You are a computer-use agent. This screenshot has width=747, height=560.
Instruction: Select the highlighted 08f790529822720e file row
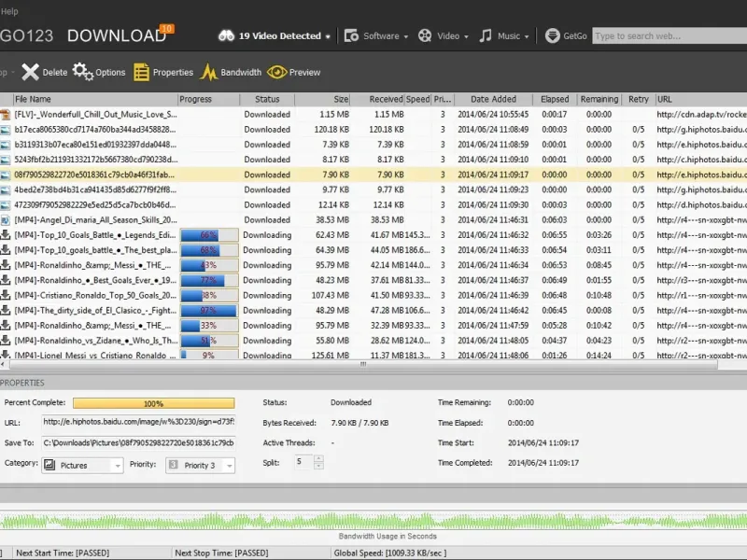tap(373, 175)
